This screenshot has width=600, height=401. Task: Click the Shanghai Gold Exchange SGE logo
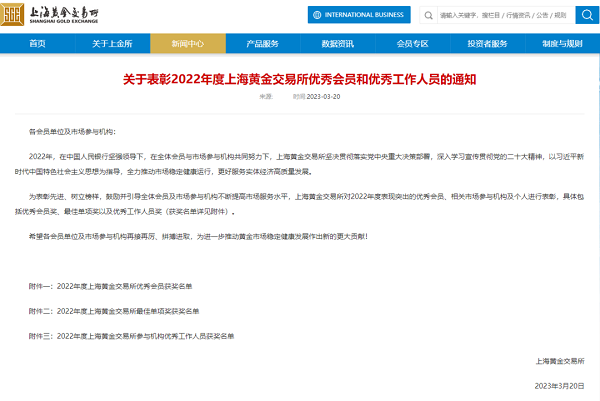[x=50, y=15]
